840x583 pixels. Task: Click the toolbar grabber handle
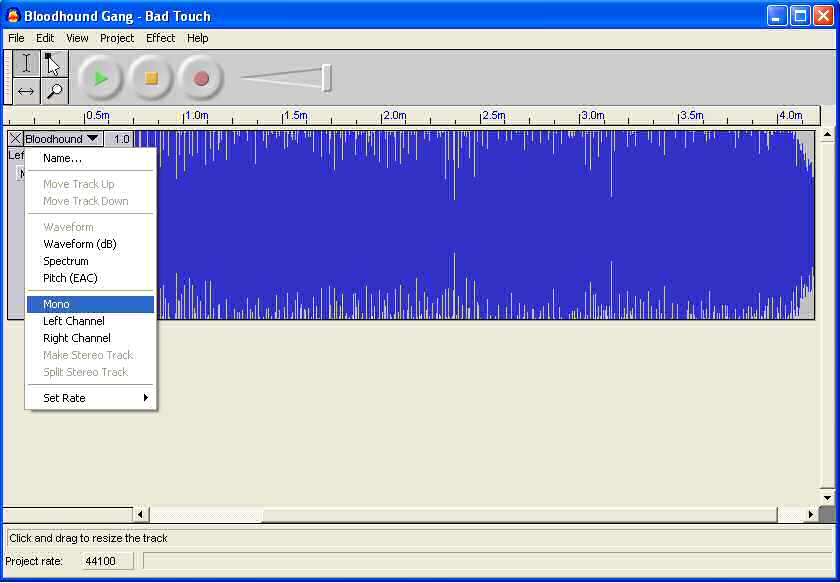(8, 77)
